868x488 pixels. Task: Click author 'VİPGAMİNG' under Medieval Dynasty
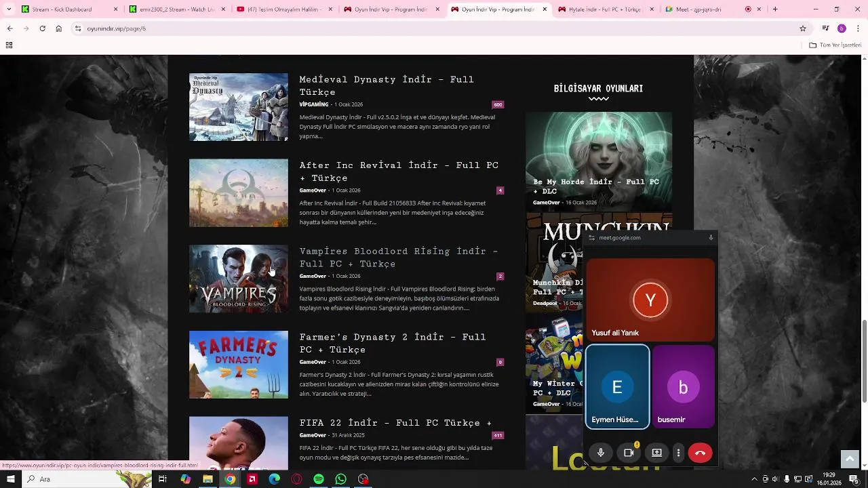(x=314, y=104)
